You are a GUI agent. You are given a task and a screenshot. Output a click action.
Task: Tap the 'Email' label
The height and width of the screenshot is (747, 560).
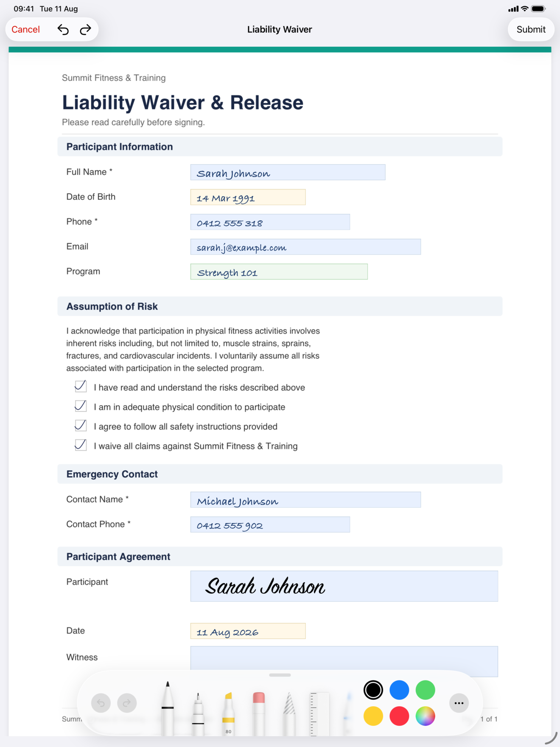click(77, 247)
